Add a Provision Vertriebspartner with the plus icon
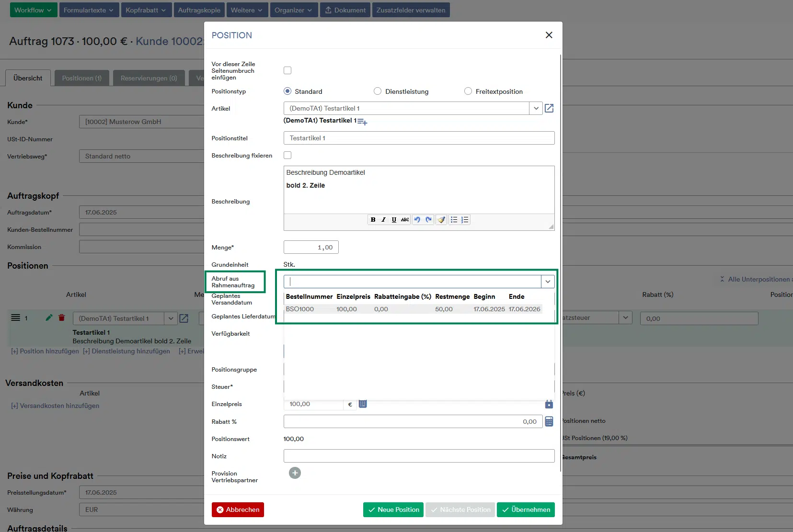This screenshot has height=532, width=793. pos(295,473)
